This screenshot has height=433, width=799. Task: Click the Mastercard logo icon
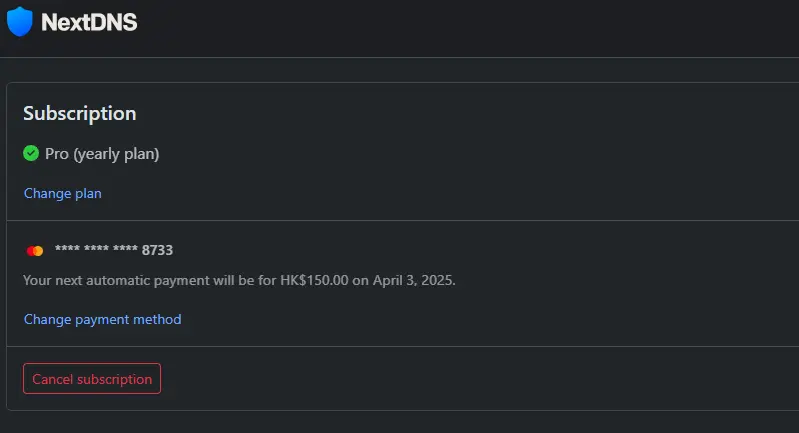35,251
